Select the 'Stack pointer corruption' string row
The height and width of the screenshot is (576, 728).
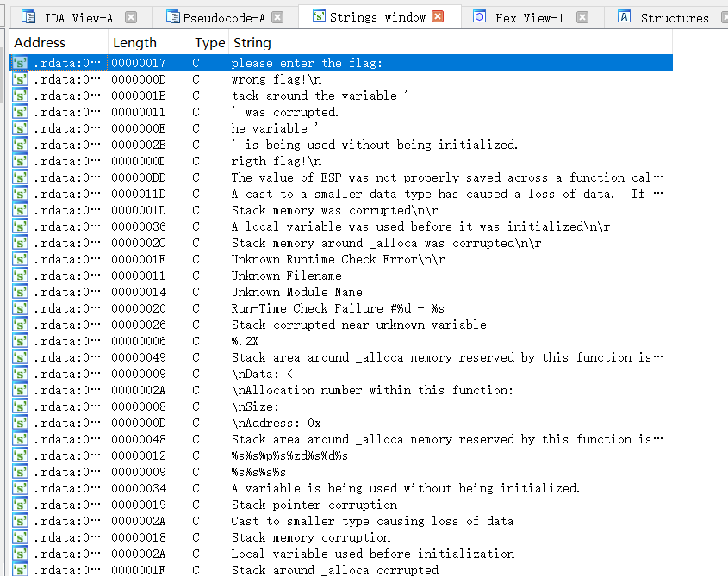(314, 505)
